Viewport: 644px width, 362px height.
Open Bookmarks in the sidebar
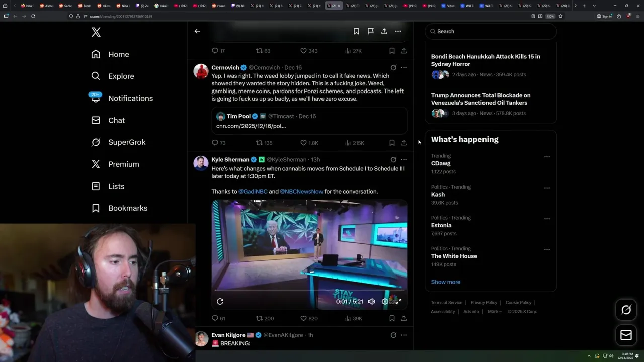pyautogui.click(x=119, y=208)
